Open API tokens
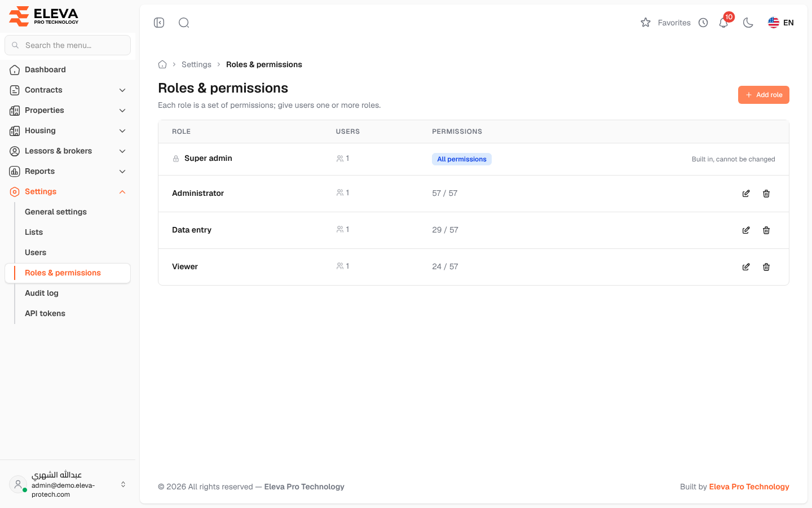 tap(45, 313)
